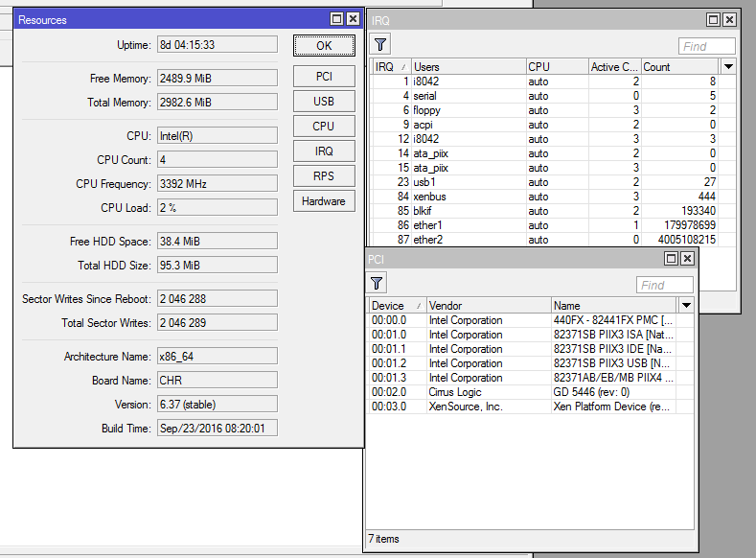The width and height of the screenshot is (756, 558).
Task: Click the Find field in PCI window
Action: (x=664, y=285)
